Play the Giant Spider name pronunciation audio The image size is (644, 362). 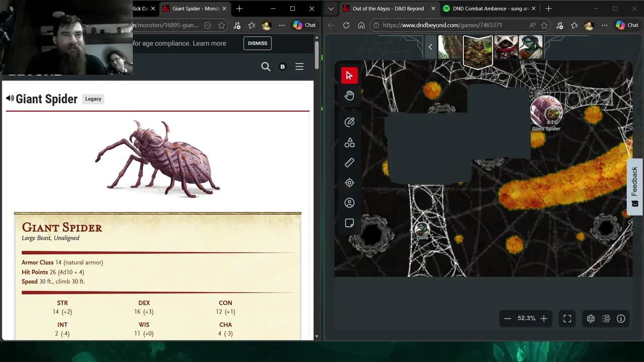coord(10,99)
